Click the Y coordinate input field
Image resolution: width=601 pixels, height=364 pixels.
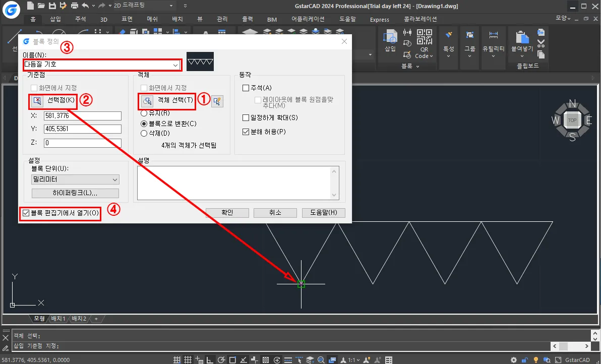pos(82,129)
